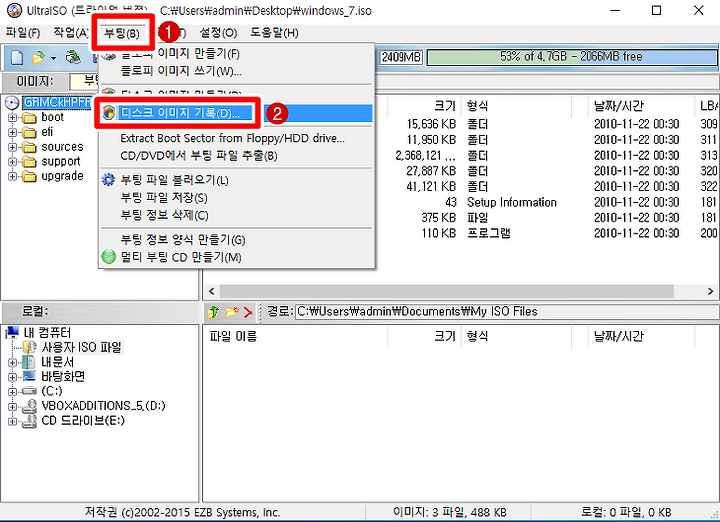Expand the 바탕화면 node
The height and width of the screenshot is (522, 720).
tap(12, 377)
